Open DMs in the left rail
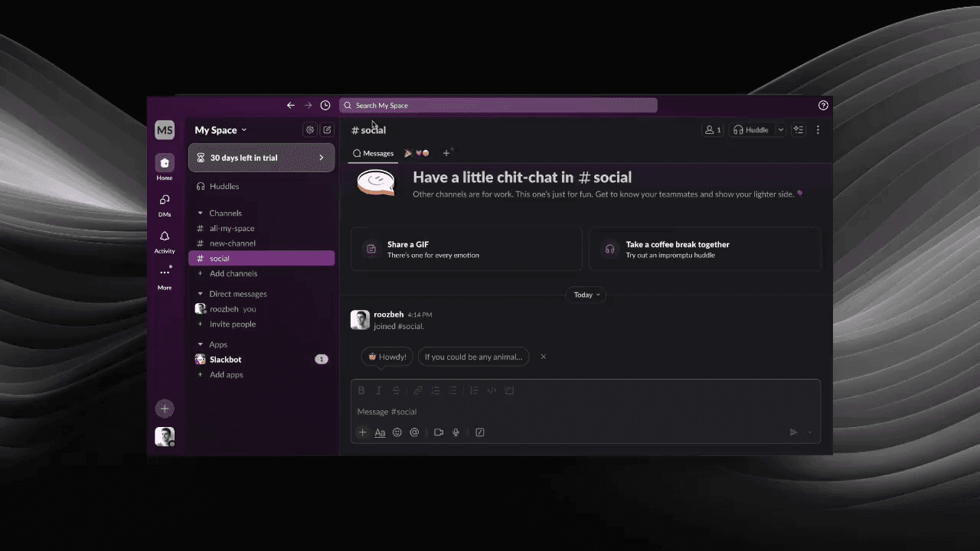 (x=165, y=204)
